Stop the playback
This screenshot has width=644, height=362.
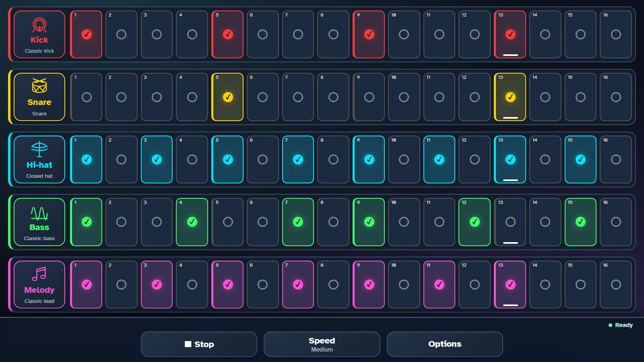(199, 344)
